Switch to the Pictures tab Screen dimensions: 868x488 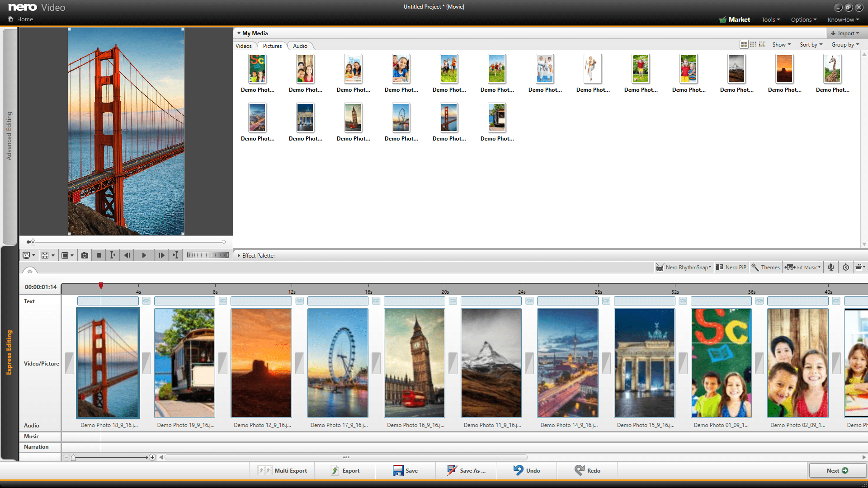(271, 46)
